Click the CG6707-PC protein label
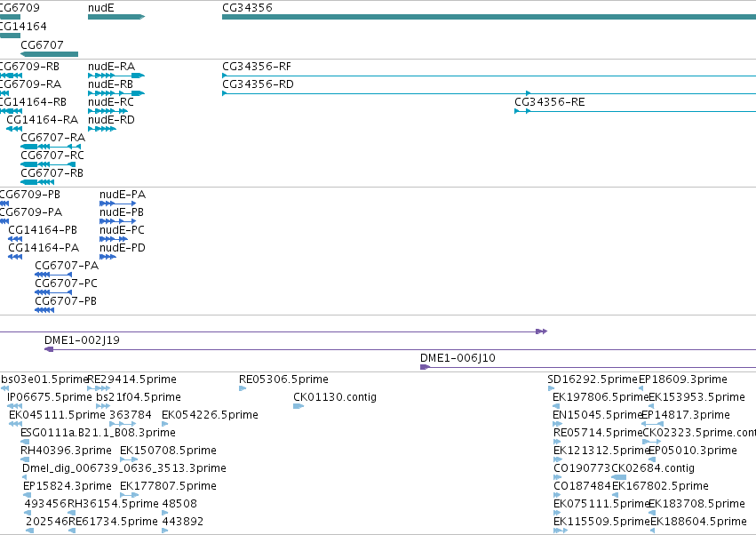Viewport: 756px width, 535px height. (66, 283)
